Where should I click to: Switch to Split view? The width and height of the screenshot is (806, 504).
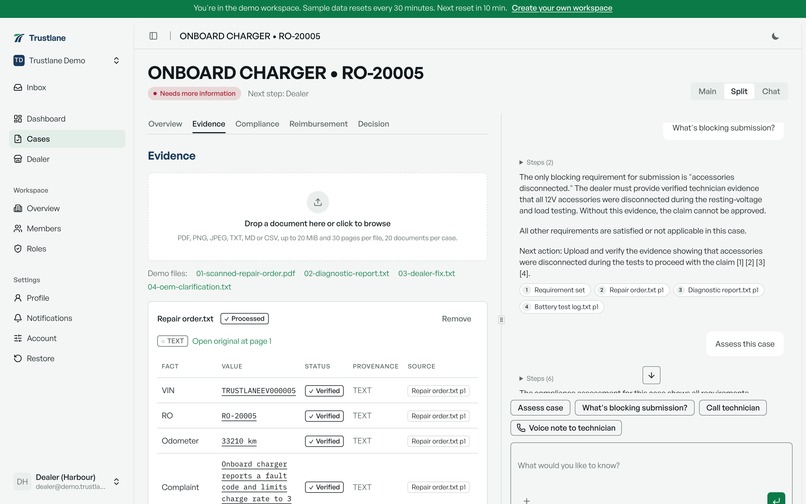click(739, 92)
